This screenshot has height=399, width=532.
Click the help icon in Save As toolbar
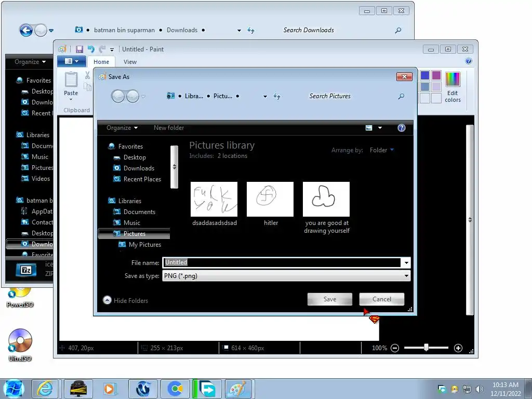point(402,128)
